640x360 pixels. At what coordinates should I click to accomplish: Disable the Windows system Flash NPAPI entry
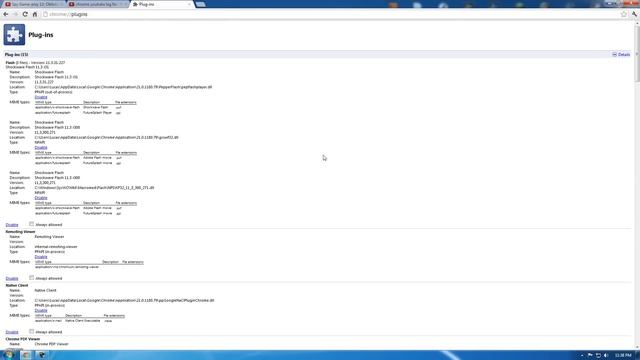tap(41, 198)
